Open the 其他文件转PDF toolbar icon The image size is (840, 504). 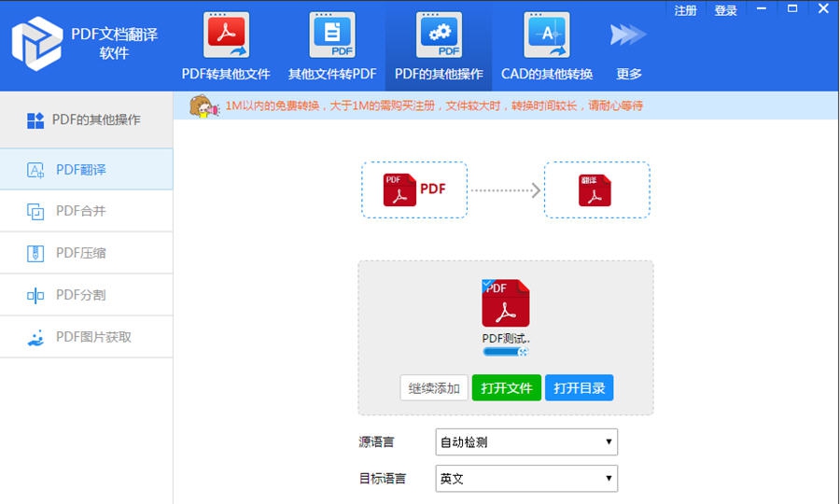pyautogui.click(x=332, y=35)
